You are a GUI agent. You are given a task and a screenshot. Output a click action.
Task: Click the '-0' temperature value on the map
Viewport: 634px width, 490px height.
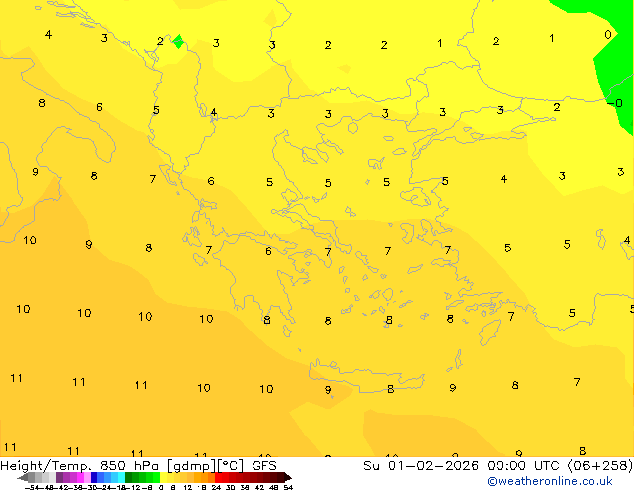[615, 103]
